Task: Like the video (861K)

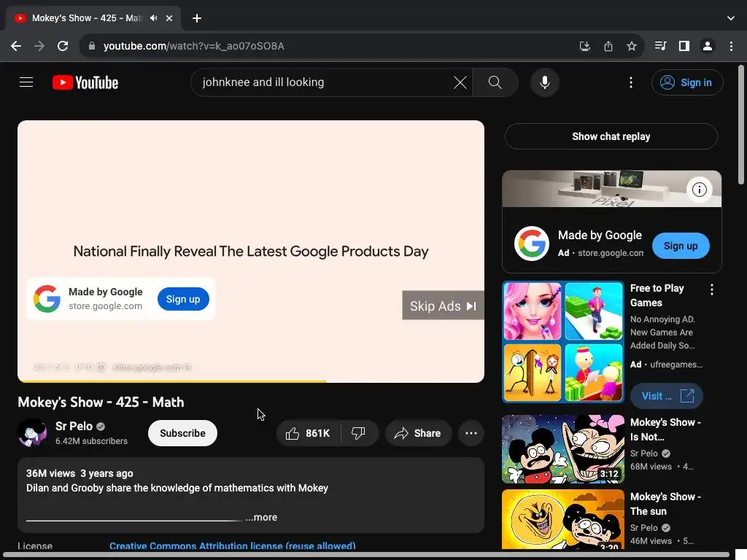Action: click(309, 433)
